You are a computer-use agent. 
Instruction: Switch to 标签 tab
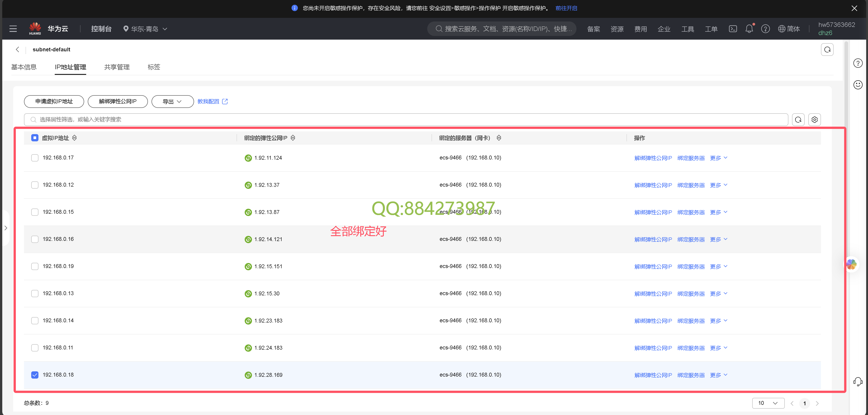pyautogui.click(x=154, y=67)
